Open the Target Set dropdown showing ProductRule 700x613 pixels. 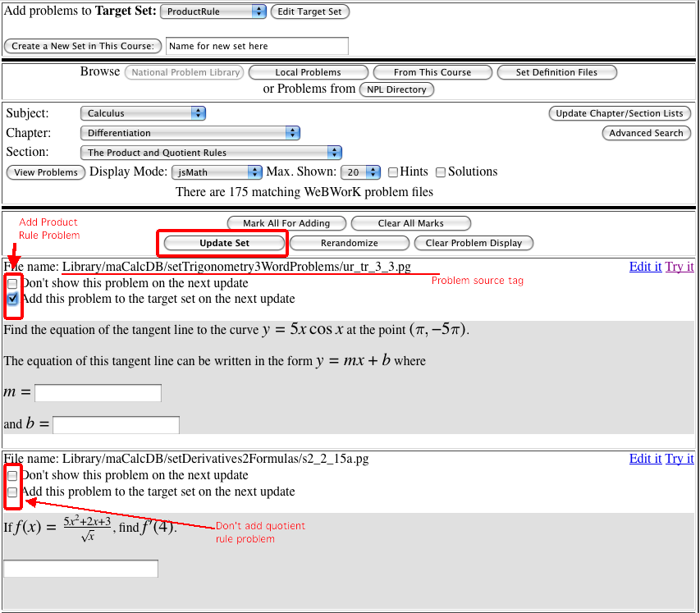pos(213,11)
